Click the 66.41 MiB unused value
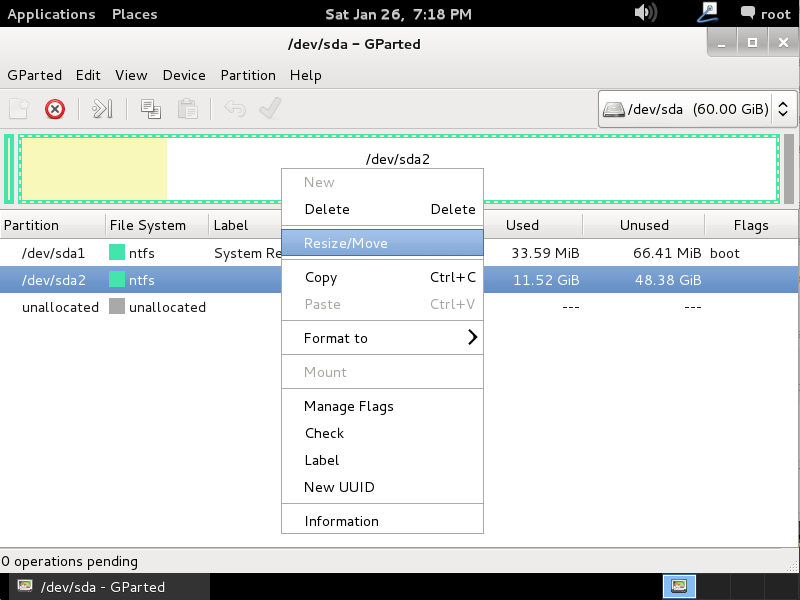Viewport: 800px width, 600px height. tap(667, 253)
